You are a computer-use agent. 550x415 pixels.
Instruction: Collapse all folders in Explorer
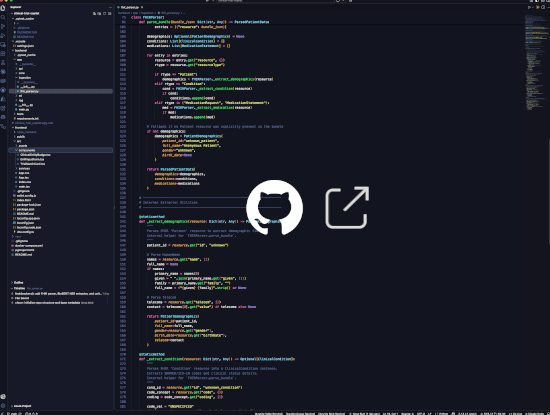(x=110, y=13)
